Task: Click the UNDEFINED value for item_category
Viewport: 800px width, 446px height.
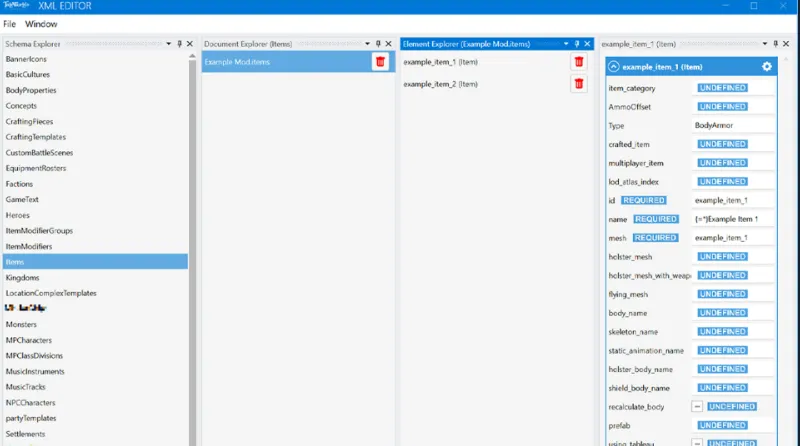Action: click(x=722, y=88)
